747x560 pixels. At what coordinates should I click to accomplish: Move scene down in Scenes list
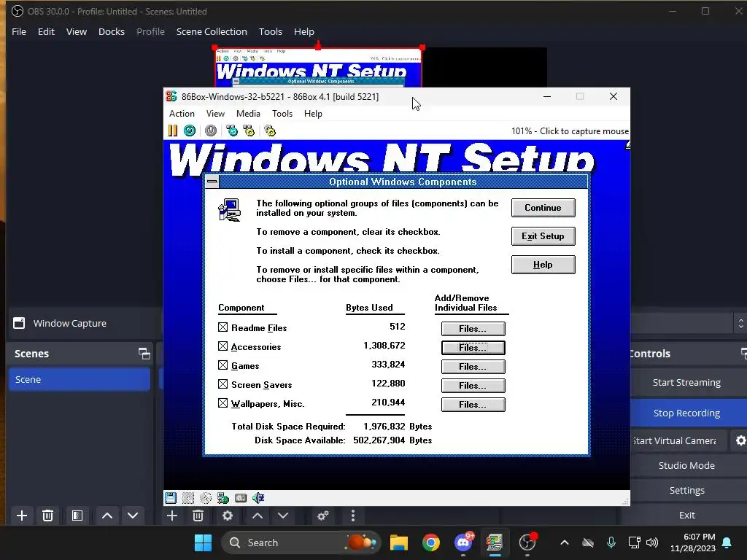coord(133,516)
